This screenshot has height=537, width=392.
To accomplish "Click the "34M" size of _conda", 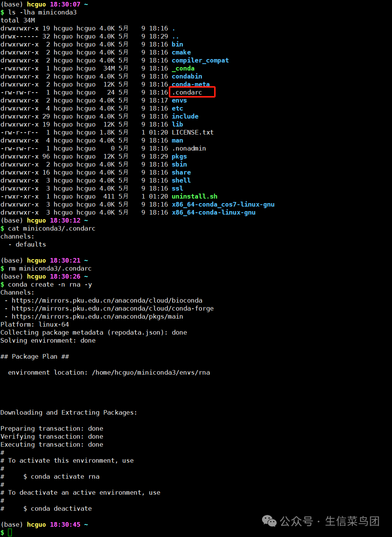I will coord(109,68).
